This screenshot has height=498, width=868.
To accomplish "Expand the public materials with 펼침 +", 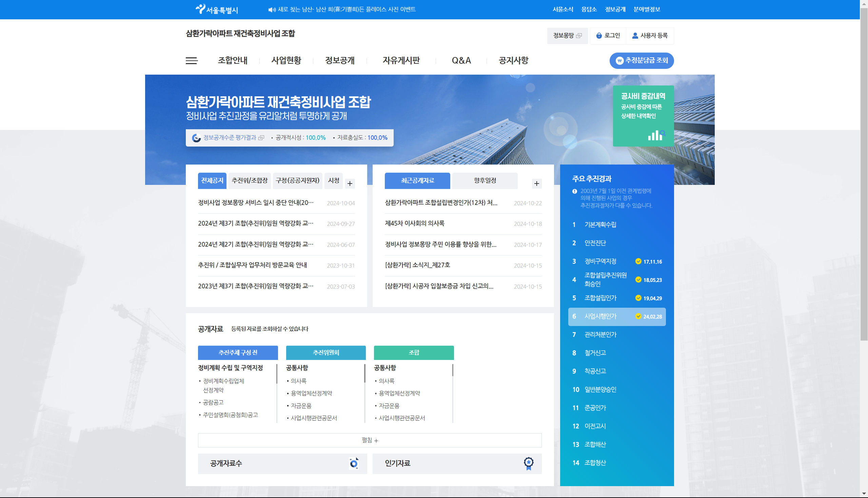I will 370,440.
